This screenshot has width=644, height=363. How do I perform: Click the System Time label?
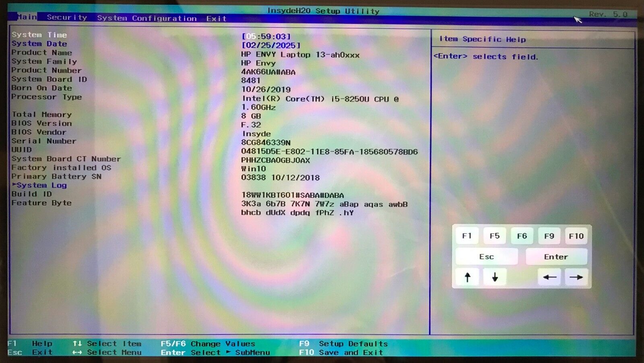tap(39, 35)
